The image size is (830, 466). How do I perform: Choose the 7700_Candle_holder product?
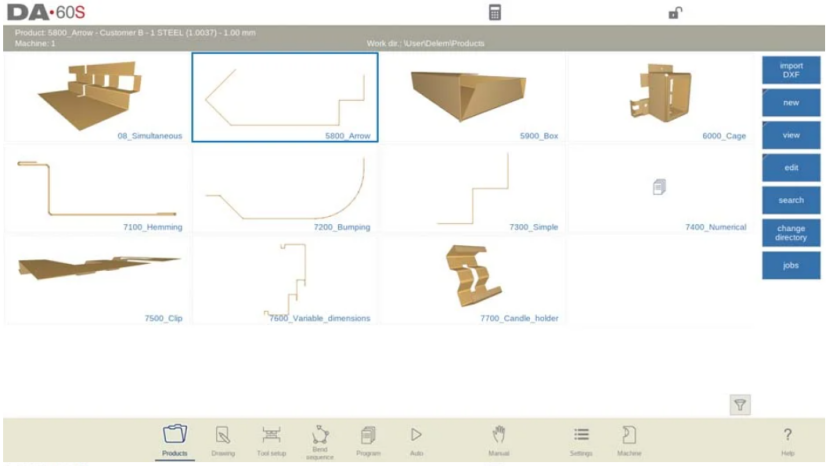[473, 280]
